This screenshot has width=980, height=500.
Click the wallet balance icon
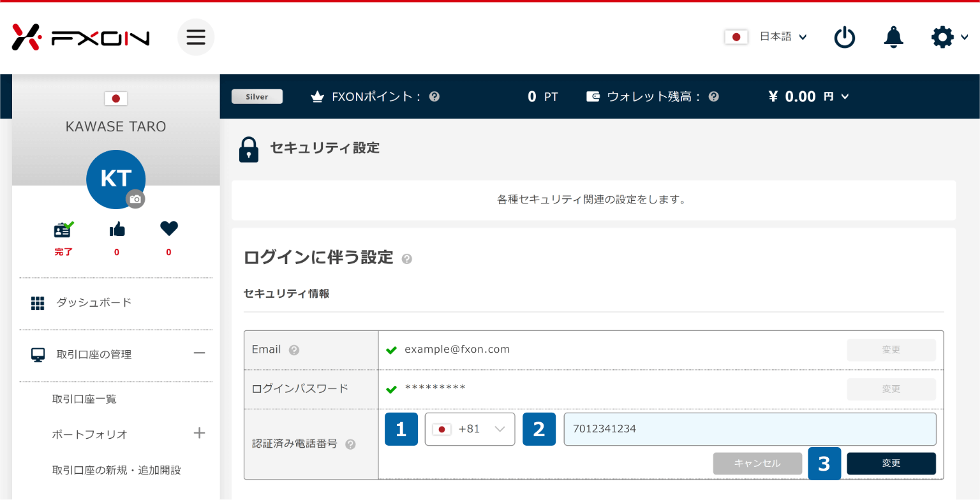click(593, 97)
